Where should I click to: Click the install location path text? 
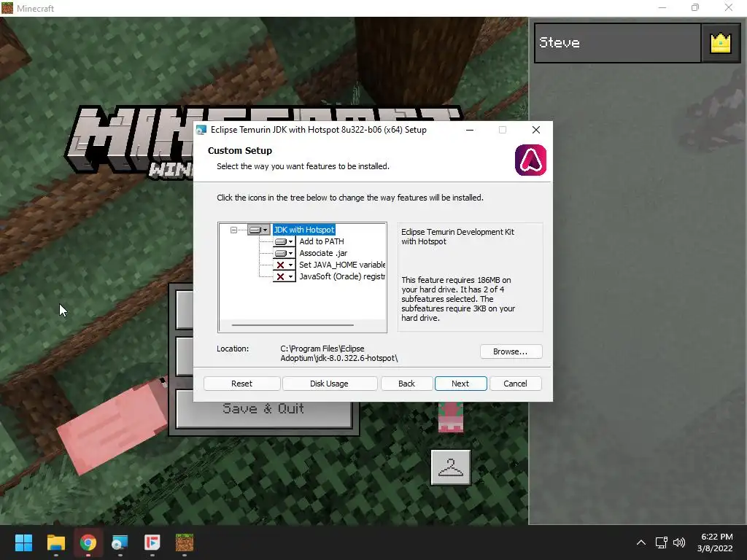339,354
